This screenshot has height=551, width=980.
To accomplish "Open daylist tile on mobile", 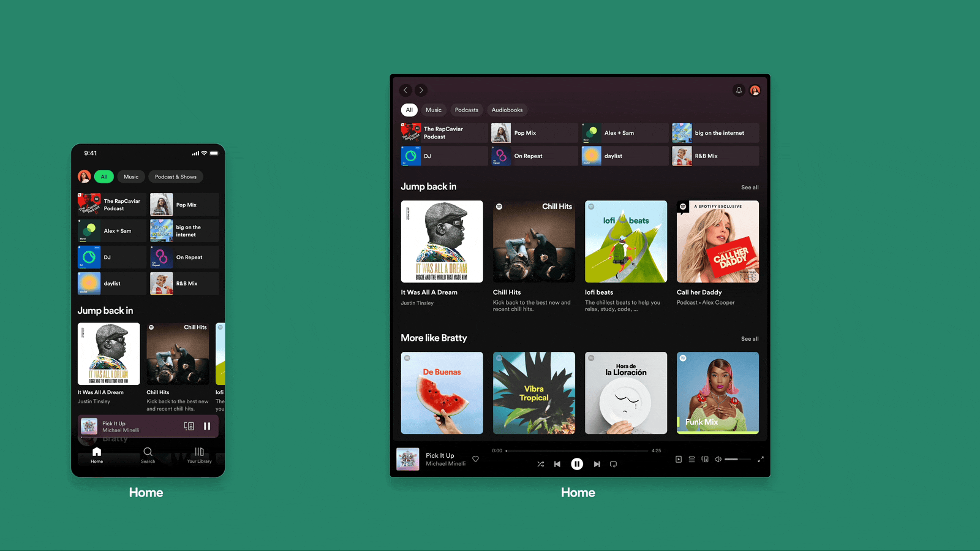I will coord(112,284).
